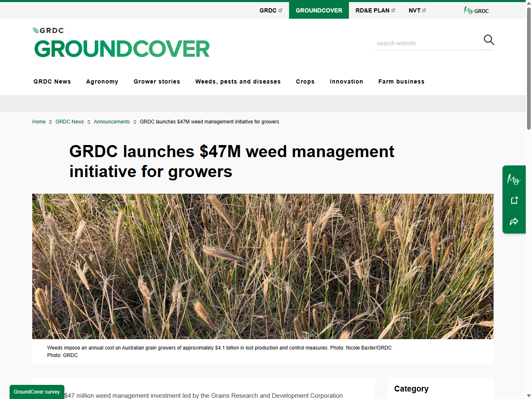The height and width of the screenshot is (399, 532).
Task: Share this article via the arrow icon
Action: tap(514, 222)
